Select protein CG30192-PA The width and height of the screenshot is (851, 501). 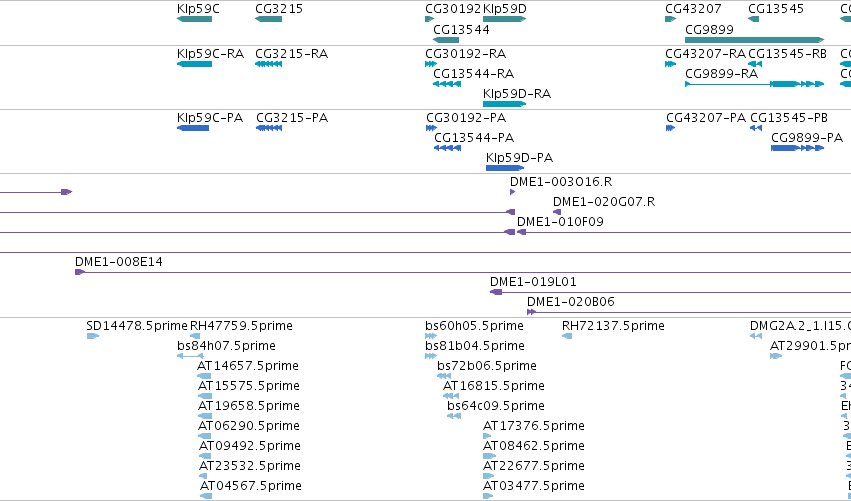click(x=431, y=128)
